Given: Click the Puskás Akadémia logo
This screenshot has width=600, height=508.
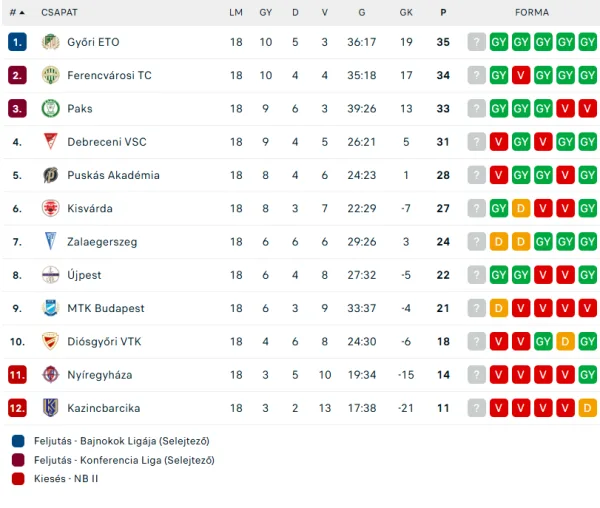Looking at the screenshot, I should pos(50,175).
